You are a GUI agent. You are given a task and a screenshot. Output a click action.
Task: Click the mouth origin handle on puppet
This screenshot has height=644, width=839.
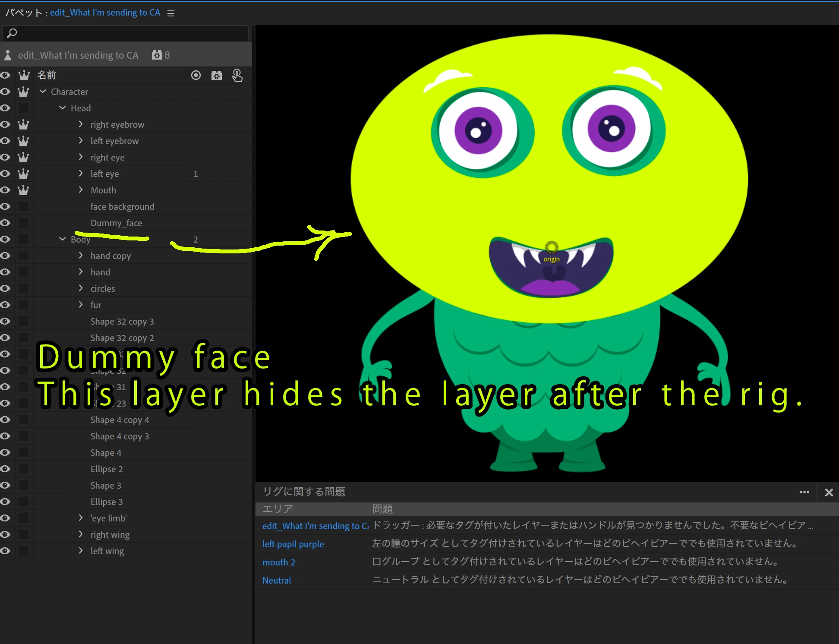[552, 247]
